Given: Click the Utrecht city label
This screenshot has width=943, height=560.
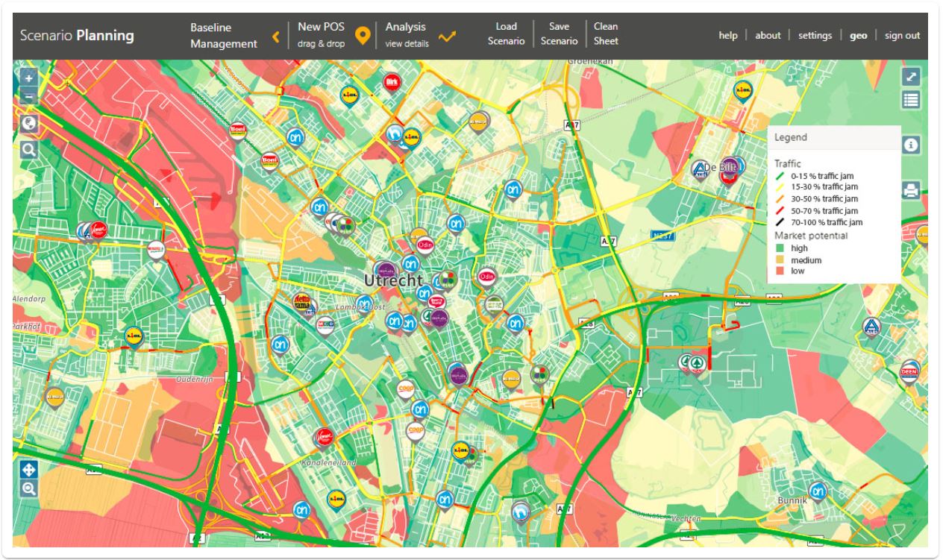Looking at the screenshot, I should click(x=393, y=280).
